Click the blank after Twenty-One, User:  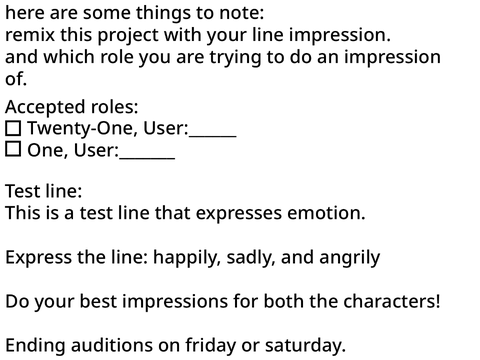(213, 135)
